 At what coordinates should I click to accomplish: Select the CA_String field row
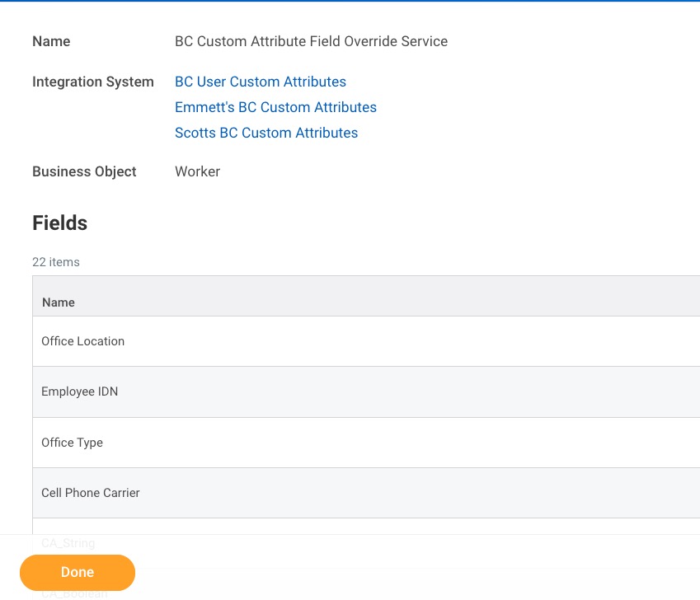coord(67,543)
